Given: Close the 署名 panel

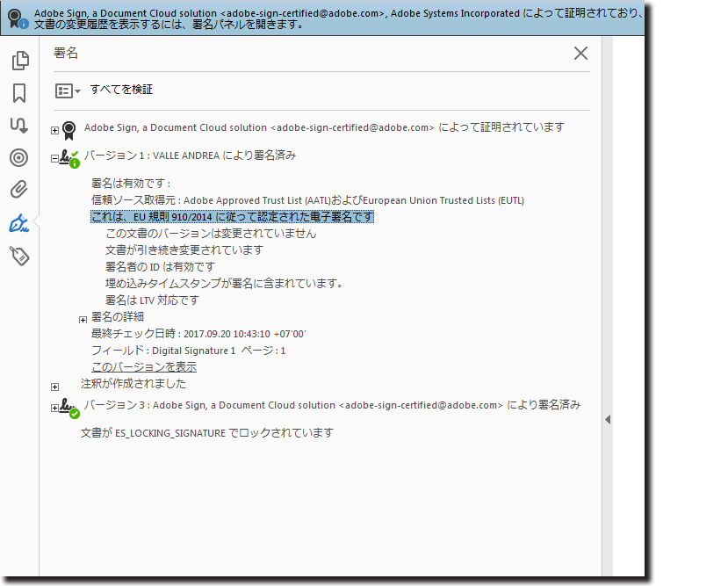Looking at the screenshot, I should click(580, 53).
